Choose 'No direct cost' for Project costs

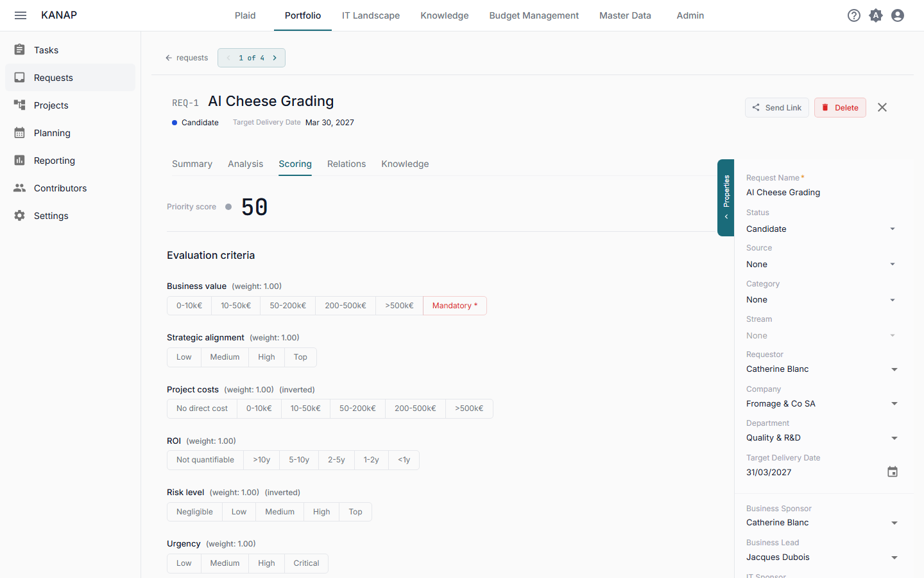click(x=202, y=408)
